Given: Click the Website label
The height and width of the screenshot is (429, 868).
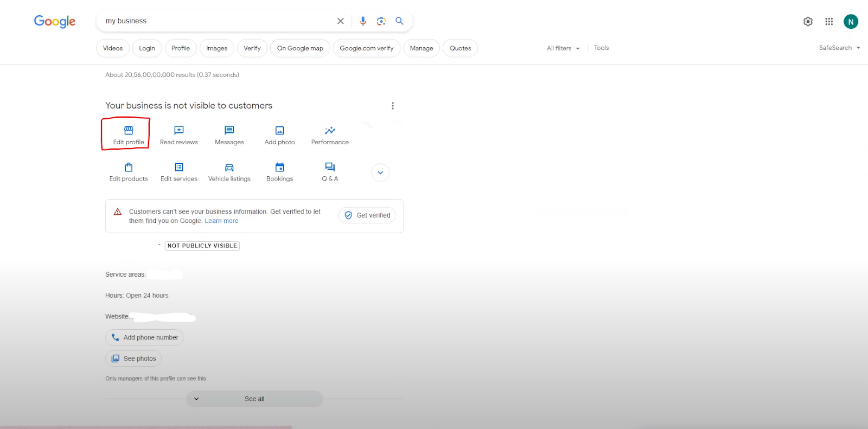Looking at the screenshot, I should point(117,317).
